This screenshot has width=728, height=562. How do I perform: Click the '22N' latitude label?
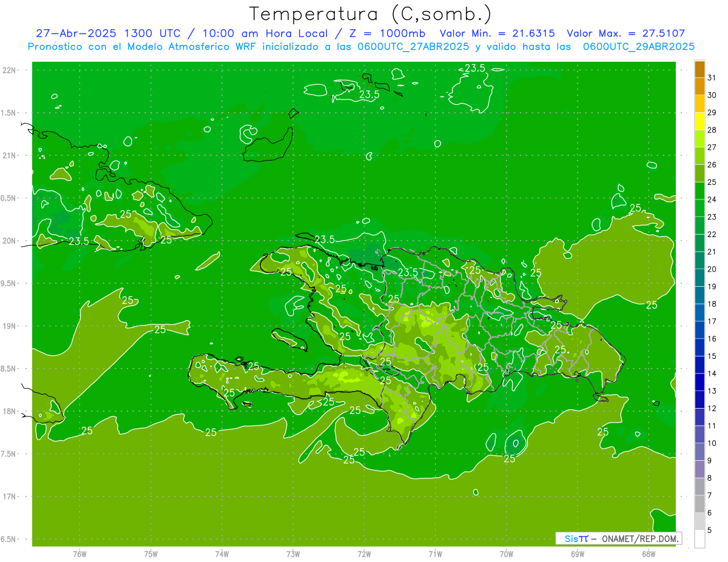click(9, 70)
